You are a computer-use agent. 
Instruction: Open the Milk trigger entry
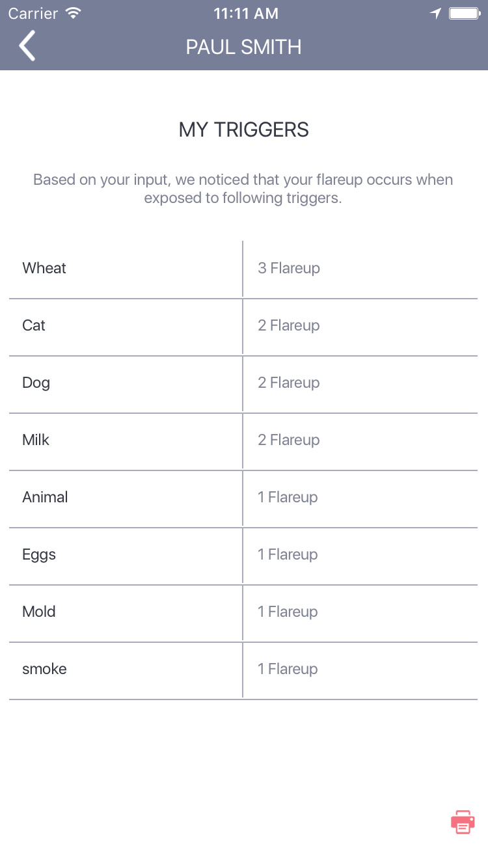[243, 441]
